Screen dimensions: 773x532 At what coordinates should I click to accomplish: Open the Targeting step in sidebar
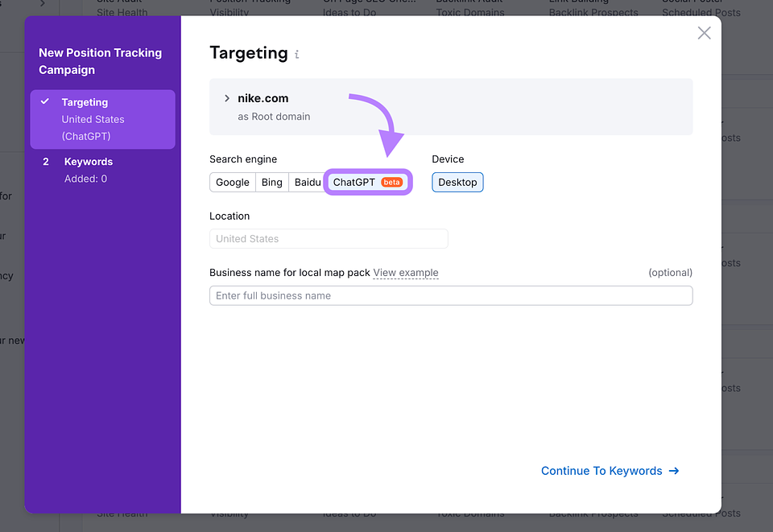[102, 119]
